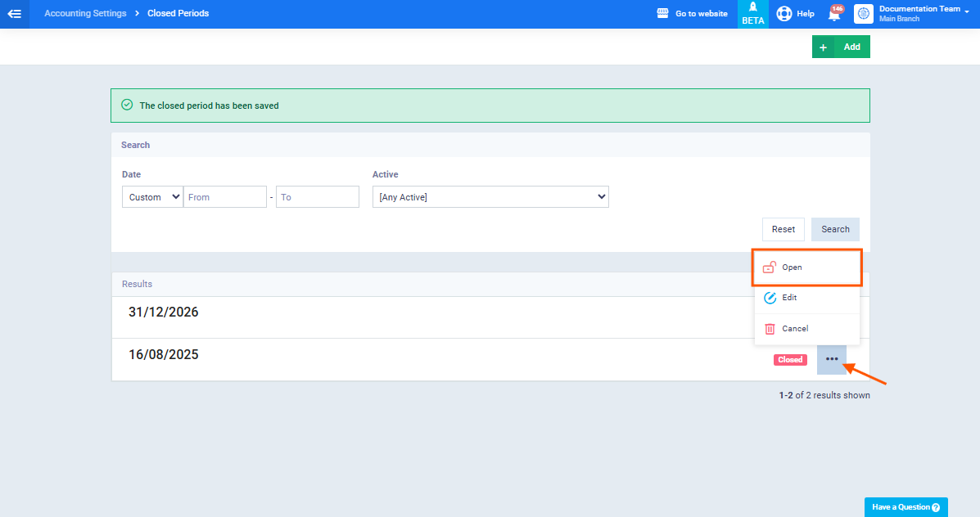The height and width of the screenshot is (517, 980).
Task: Click the plus icon on Add
Action: point(823,47)
